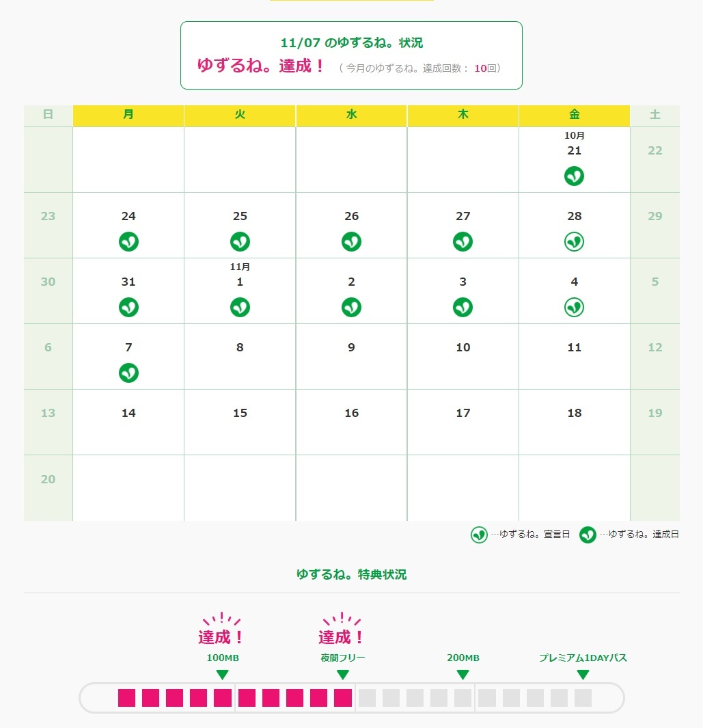Click the arrow marker under 夜間フリー
Image resolution: width=703 pixels, height=728 pixels.
pyautogui.click(x=343, y=675)
